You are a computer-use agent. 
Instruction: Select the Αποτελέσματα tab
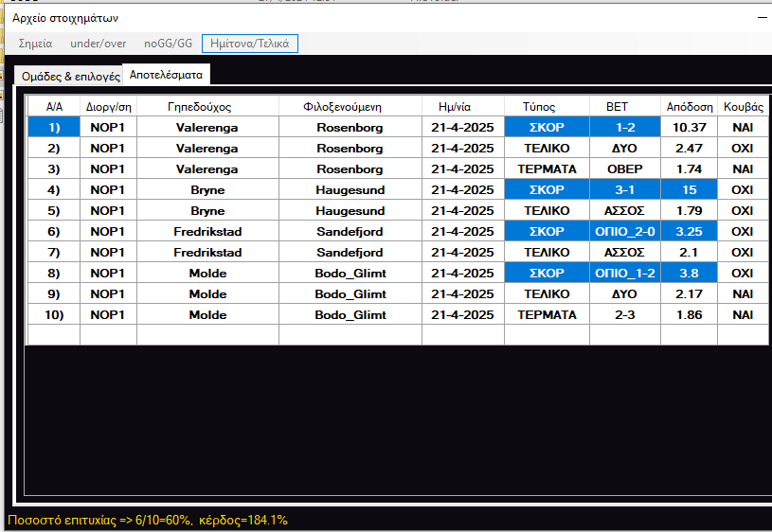click(166, 74)
